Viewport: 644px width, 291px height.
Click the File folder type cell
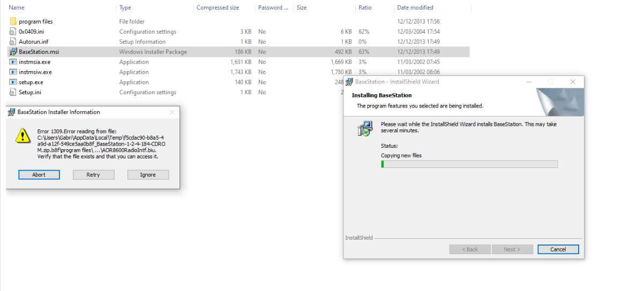coord(132,21)
